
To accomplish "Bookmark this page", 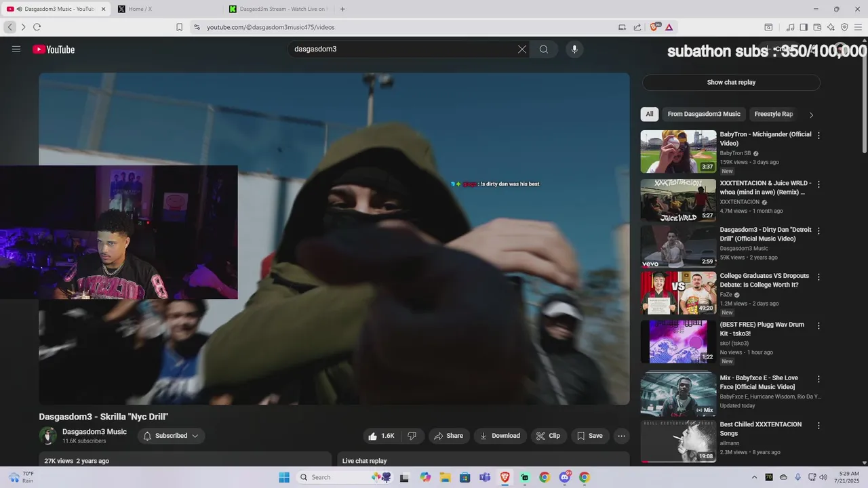I will (x=179, y=27).
